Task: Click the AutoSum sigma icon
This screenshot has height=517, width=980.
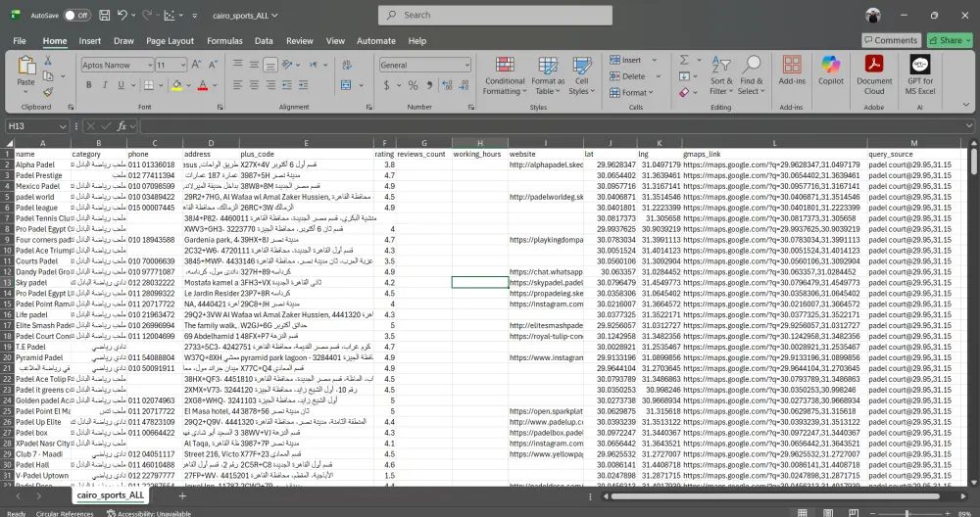Action: pyautogui.click(x=684, y=60)
